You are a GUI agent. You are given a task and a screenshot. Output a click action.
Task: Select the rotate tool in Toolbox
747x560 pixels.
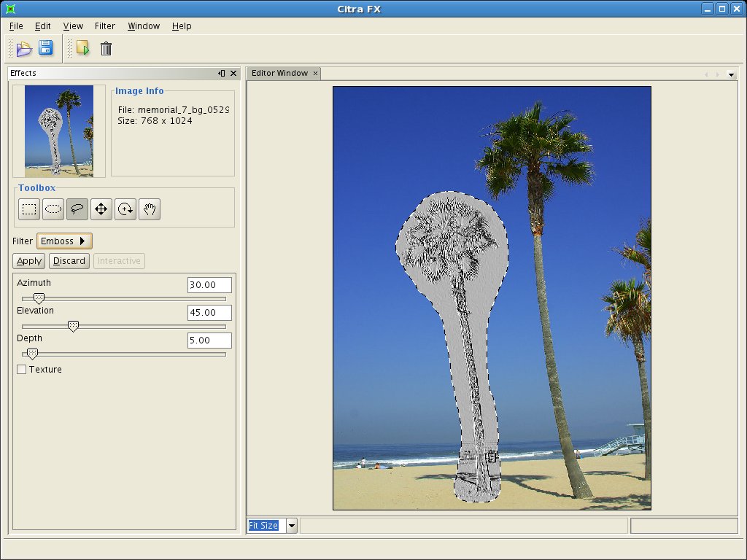coord(125,209)
